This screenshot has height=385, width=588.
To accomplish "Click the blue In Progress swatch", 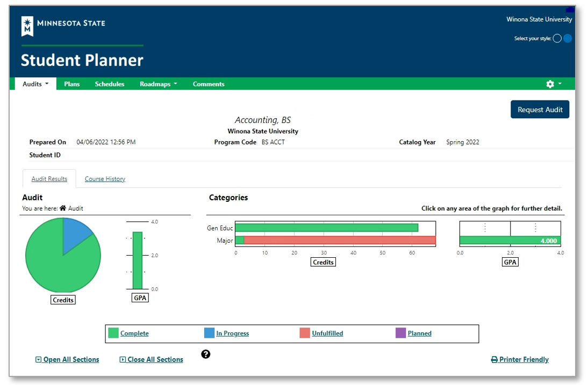I will (x=209, y=333).
